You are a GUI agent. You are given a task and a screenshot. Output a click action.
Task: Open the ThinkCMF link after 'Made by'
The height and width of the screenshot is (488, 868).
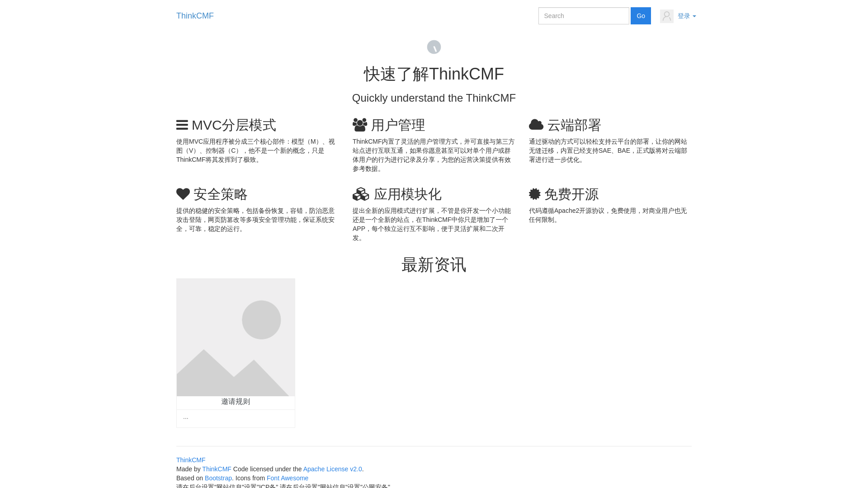217,469
